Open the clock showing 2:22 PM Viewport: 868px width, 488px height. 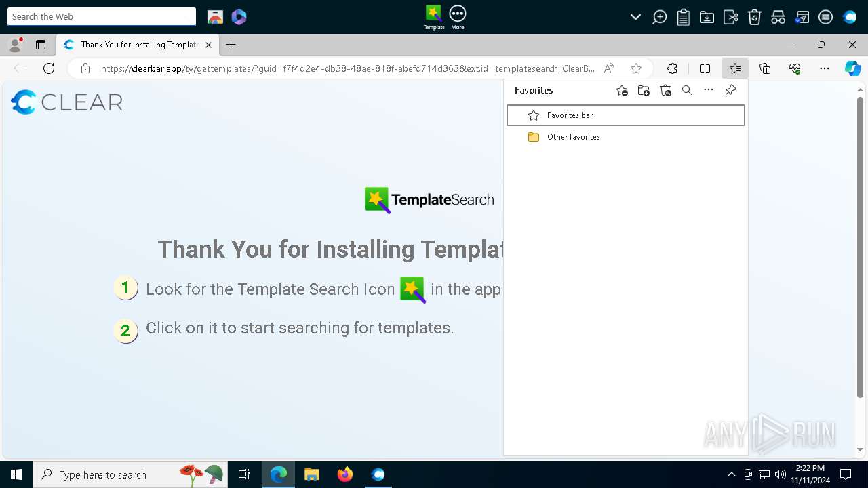(810, 474)
